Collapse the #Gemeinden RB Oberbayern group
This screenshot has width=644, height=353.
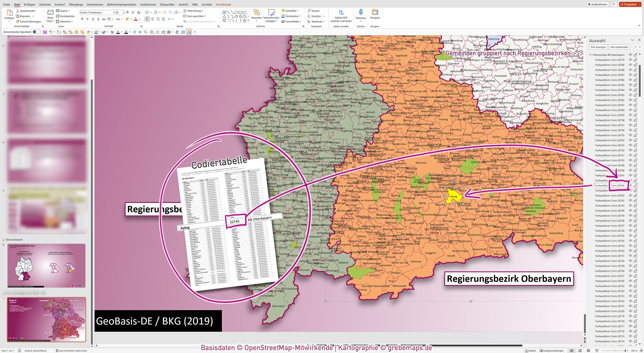(x=590, y=55)
